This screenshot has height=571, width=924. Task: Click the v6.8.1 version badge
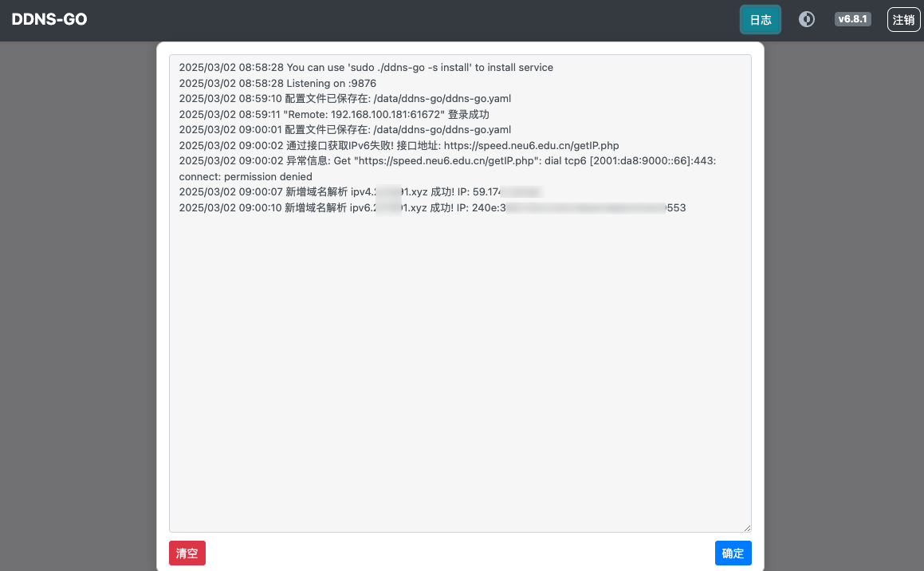[x=852, y=18]
